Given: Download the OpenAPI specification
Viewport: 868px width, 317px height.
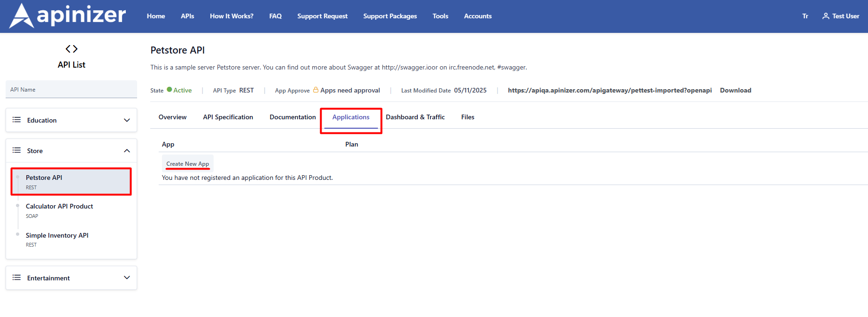Looking at the screenshot, I should tap(735, 90).
